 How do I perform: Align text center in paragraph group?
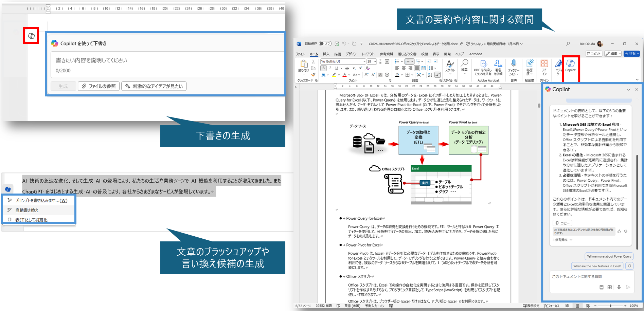404,68
